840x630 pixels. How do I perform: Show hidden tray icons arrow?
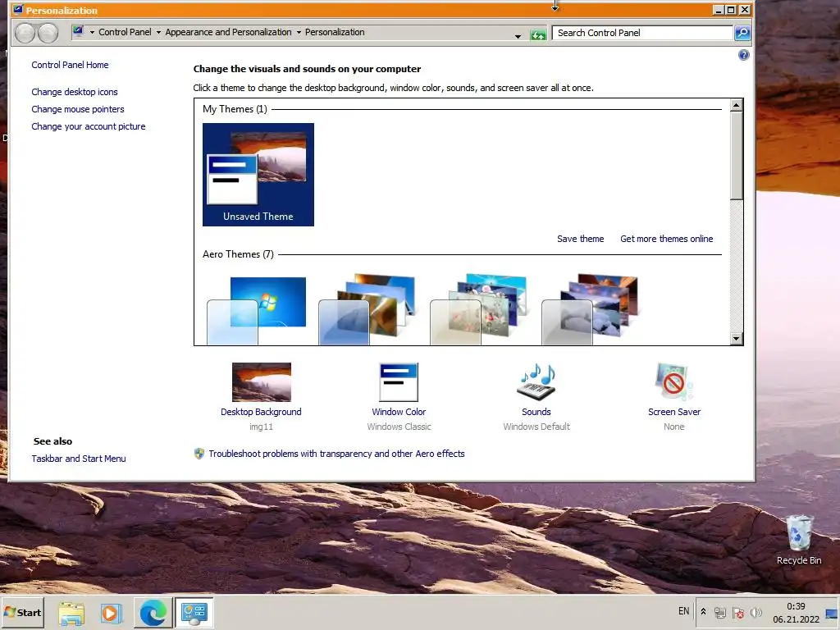point(703,612)
